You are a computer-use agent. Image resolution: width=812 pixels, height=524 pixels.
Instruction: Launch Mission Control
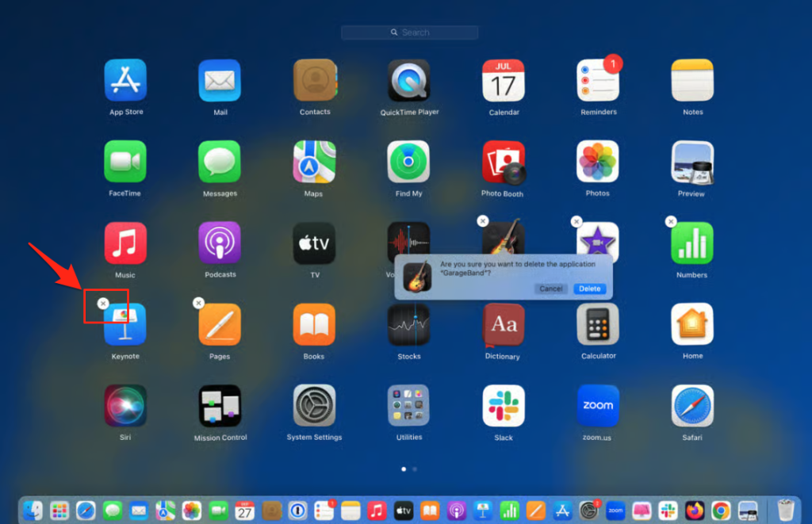220,406
